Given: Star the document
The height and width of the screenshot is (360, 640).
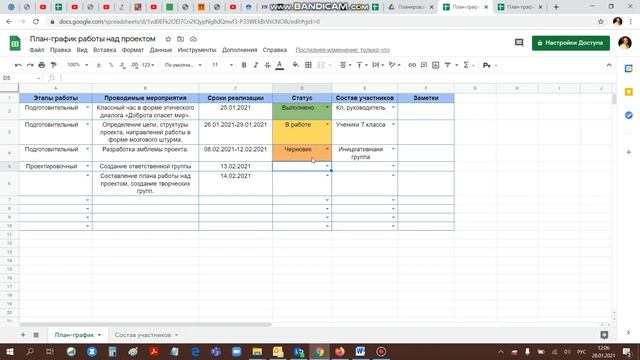Looking at the screenshot, I should [x=168, y=39].
